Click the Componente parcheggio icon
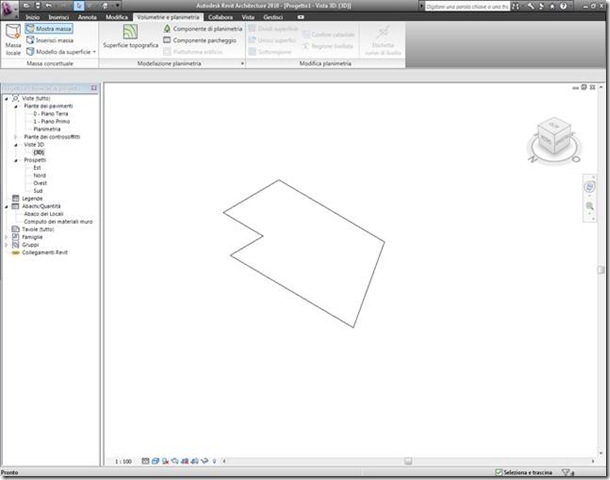The height and width of the screenshot is (480, 610). coord(167,40)
